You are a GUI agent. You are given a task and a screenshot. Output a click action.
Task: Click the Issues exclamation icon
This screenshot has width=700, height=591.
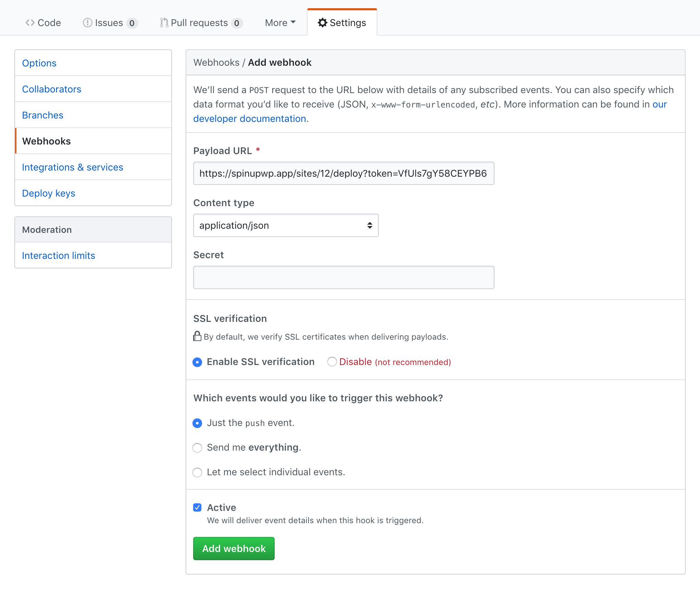87,23
